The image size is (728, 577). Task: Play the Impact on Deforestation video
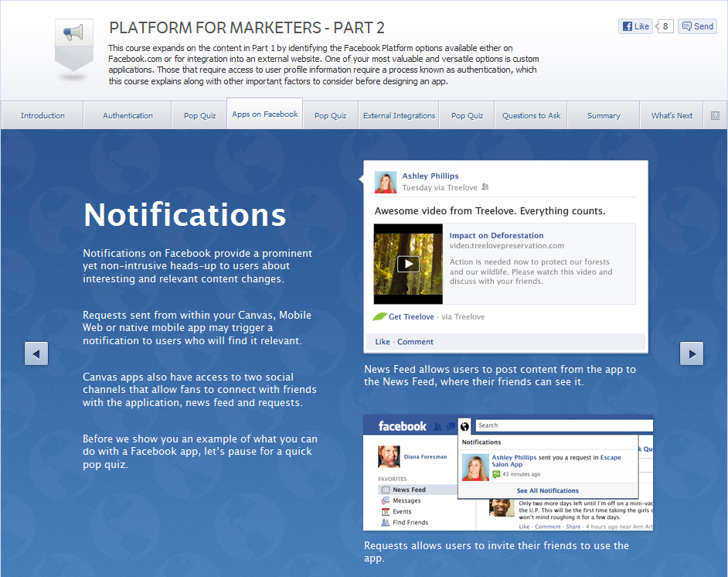tap(408, 264)
